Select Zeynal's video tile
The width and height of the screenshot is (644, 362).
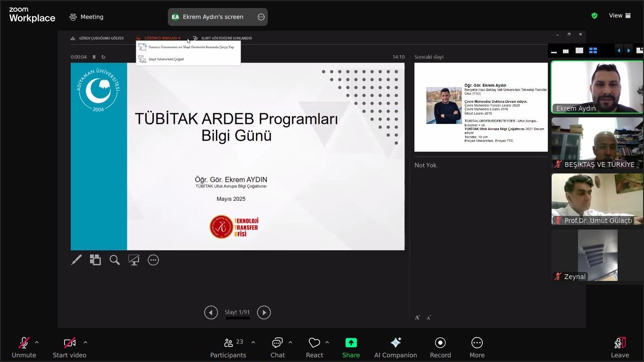tap(597, 255)
